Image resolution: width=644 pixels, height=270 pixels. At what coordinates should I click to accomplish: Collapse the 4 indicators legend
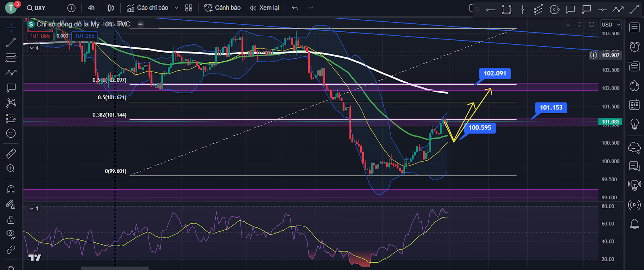click(x=34, y=48)
